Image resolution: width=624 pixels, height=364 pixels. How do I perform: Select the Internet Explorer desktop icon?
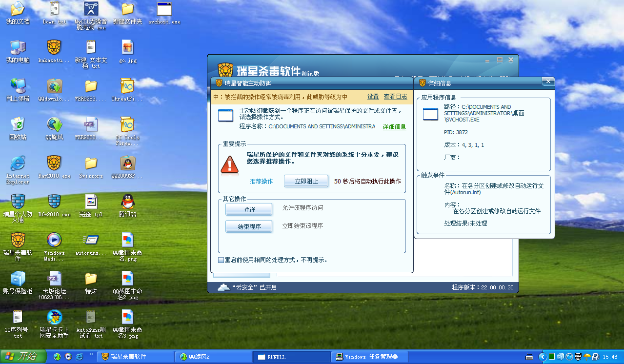click(18, 170)
